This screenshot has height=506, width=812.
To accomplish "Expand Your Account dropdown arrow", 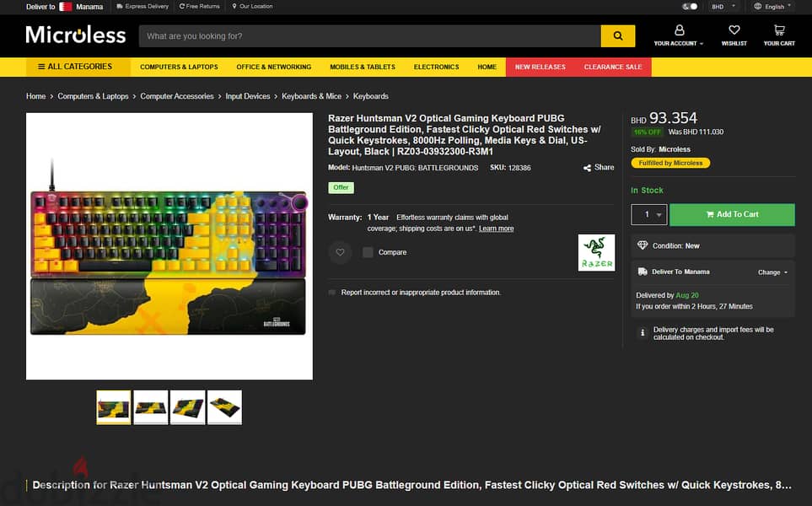I will (x=702, y=44).
